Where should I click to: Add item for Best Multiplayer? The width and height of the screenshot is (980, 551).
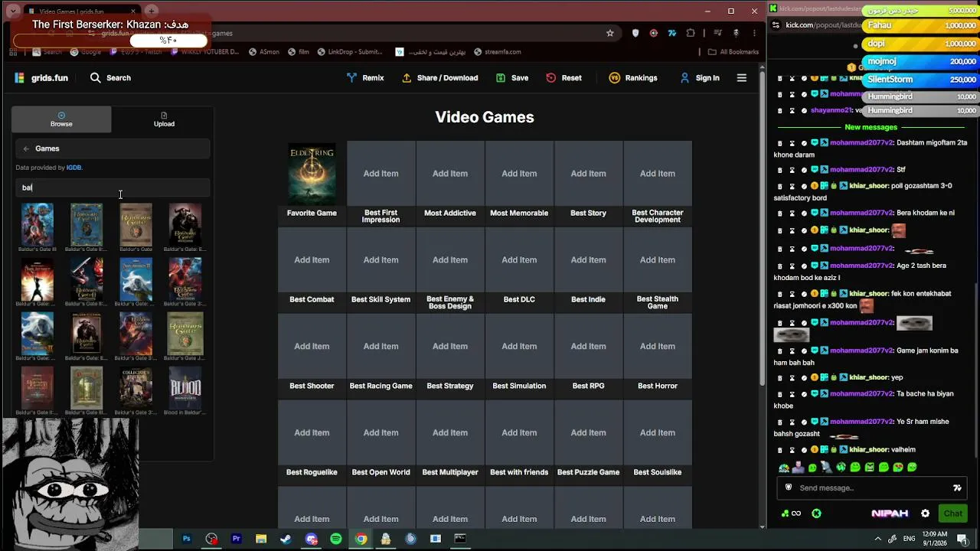450,433
